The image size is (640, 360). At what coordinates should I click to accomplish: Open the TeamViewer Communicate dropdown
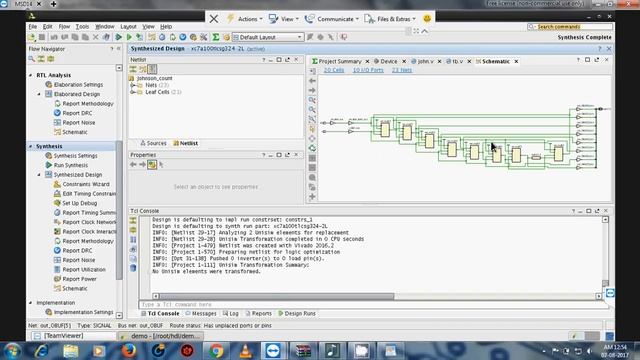click(332, 19)
